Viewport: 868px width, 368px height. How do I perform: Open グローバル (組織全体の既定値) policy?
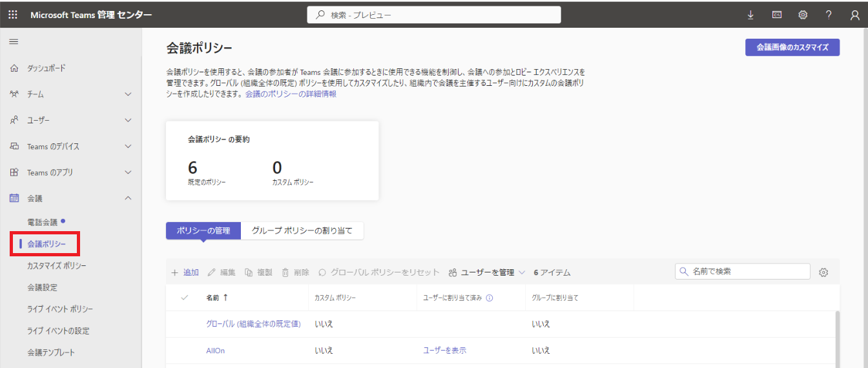point(253,324)
